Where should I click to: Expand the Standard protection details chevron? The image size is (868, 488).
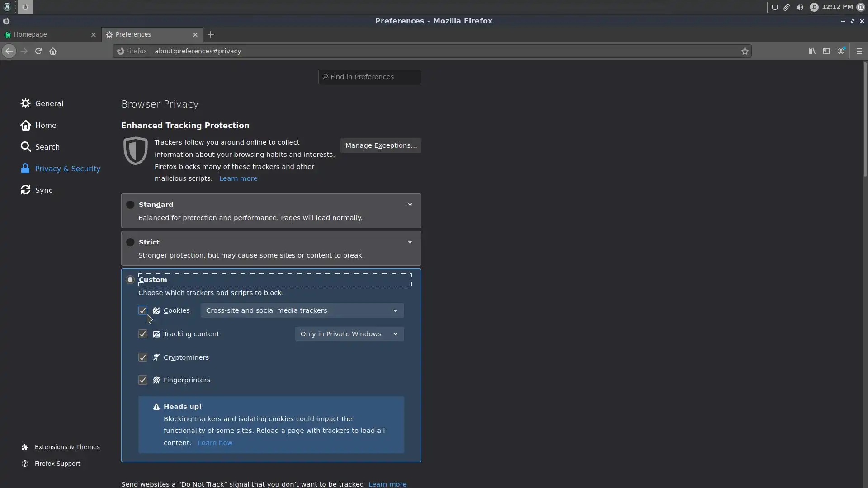coord(410,205)
